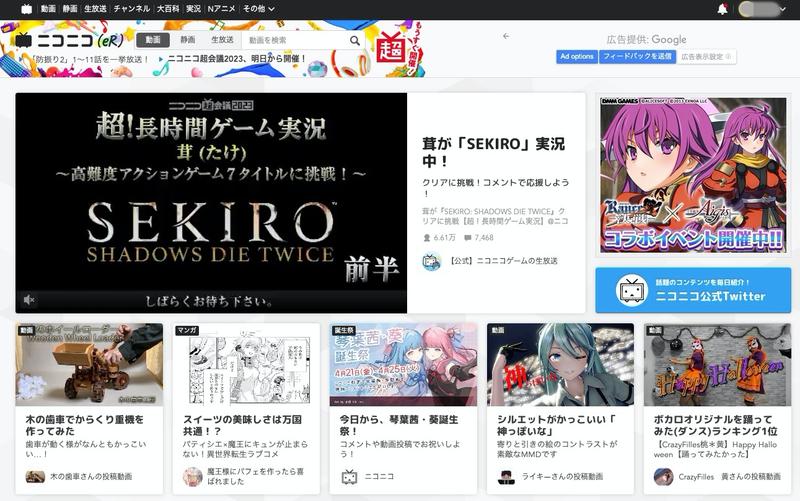The height and width of the screenshot is (501, 800).
Task: Click the CrazyFilles uploader avatar
Action: pos(663,477)
